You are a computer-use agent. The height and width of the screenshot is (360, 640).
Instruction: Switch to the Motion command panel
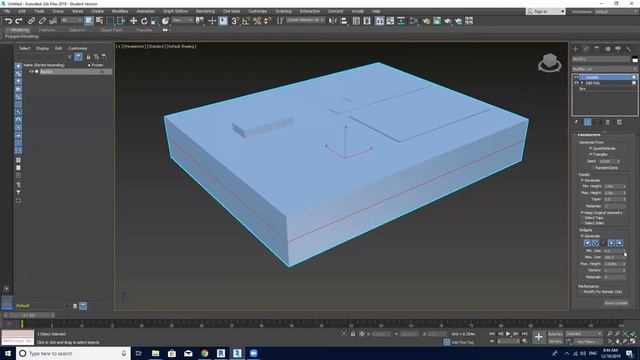coord(608,49)
